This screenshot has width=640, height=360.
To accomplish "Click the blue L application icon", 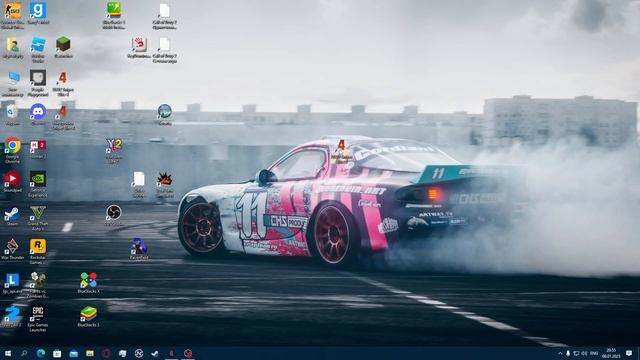I will pos(13,280).
